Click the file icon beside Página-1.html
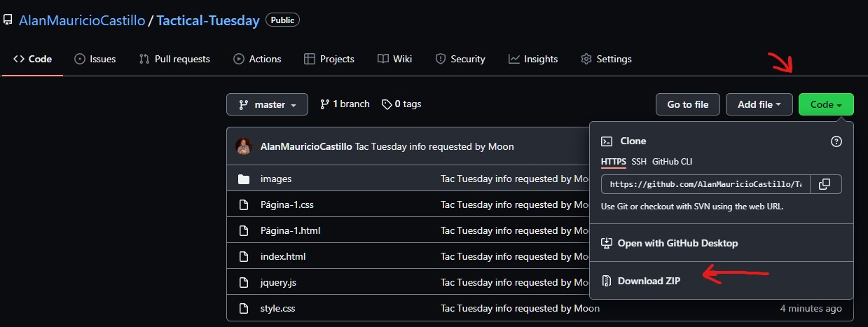The width and height of the screenshot is (868, 327). (x=244, y=231)
